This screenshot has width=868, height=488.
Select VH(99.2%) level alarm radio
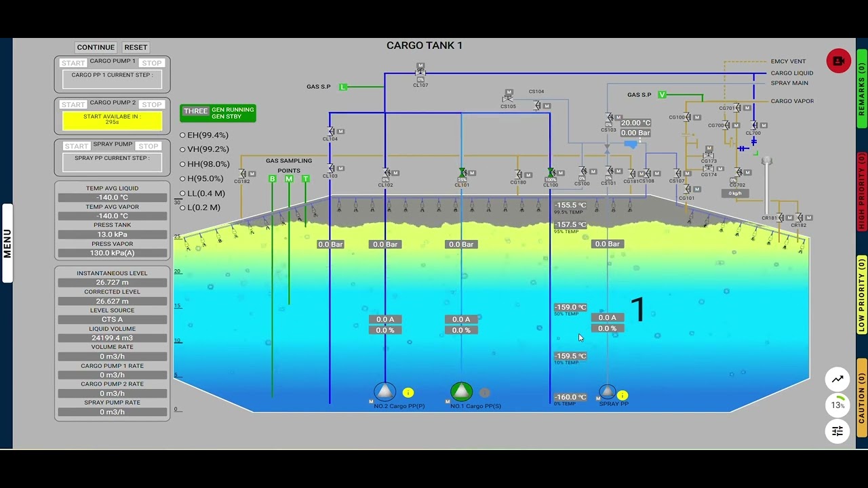[182, 149]
